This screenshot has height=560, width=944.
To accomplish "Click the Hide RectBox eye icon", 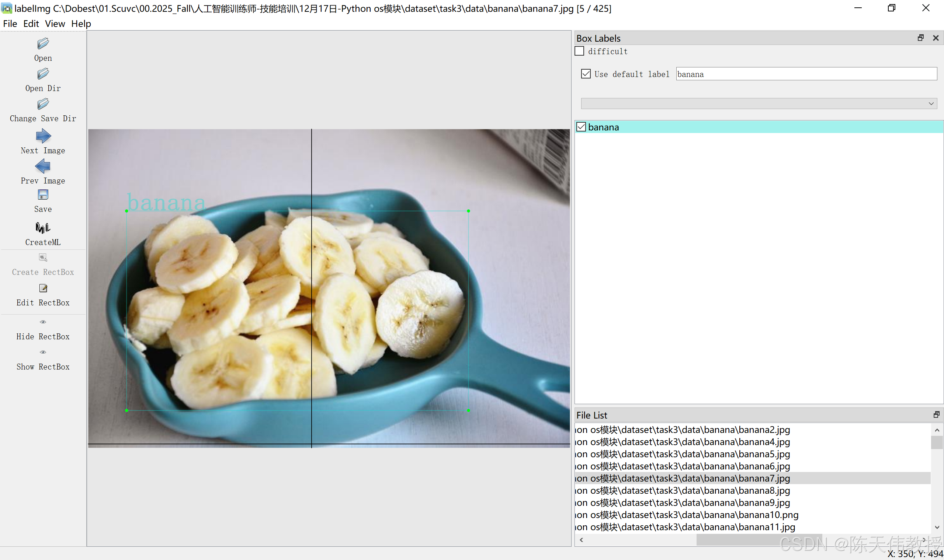I will coord(43,322).
